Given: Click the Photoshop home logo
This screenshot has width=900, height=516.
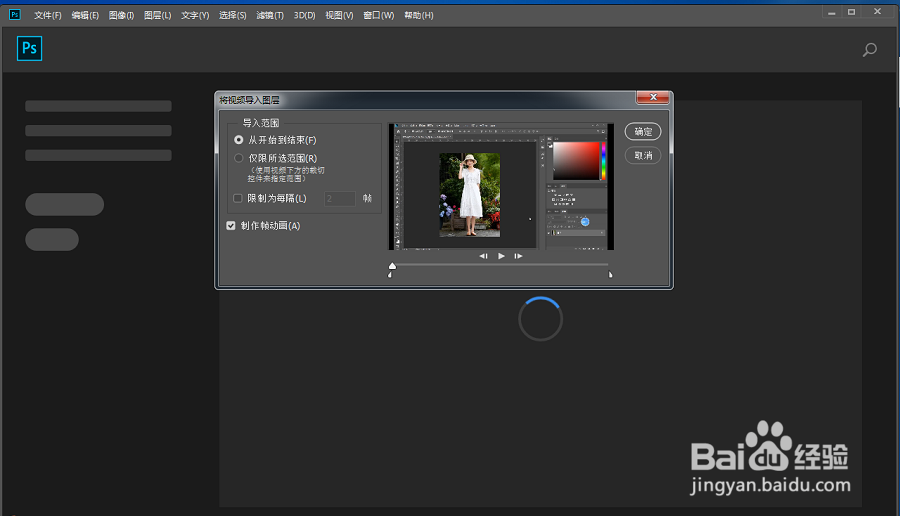Looking at the screenshot, I should (29, 48).
